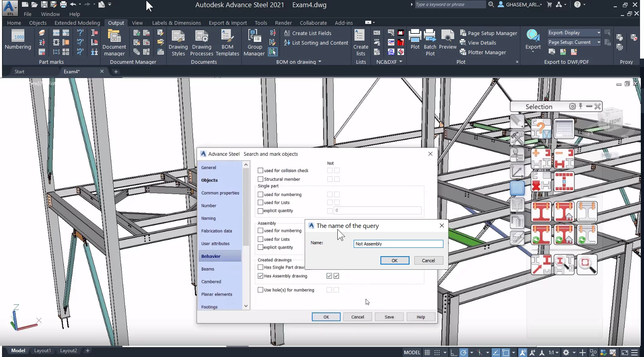The height and width of the screenshot is (357, 644).
Task: Expand the Export Display dropdown
Action: 599,33
